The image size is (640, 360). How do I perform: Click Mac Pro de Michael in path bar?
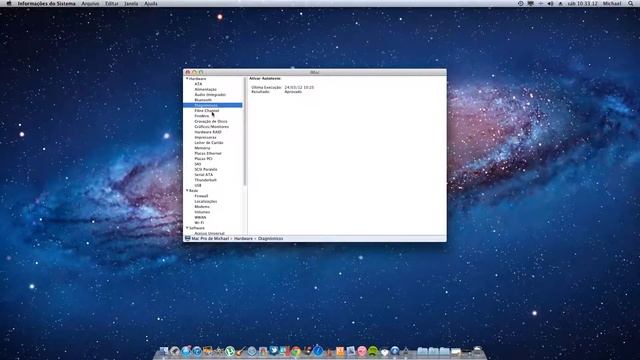(x=210, y=238)
